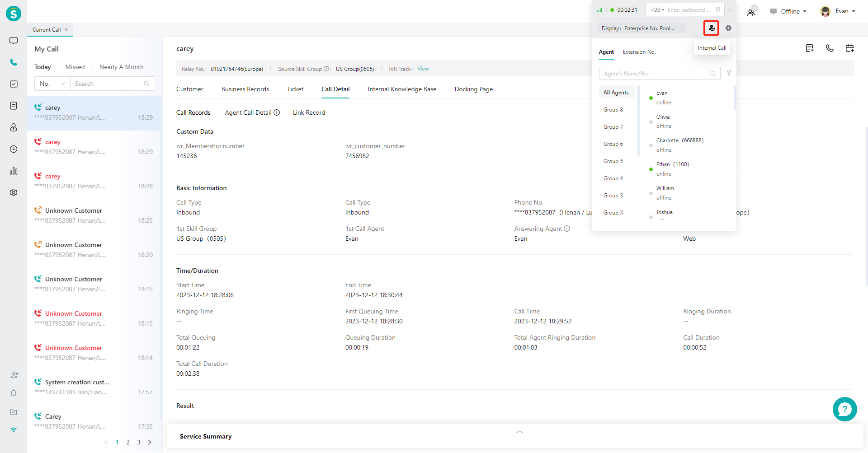This screenshot has height=453, width=868.
Task: Open the Evan user account menu
Action: (x=838, y=11)
